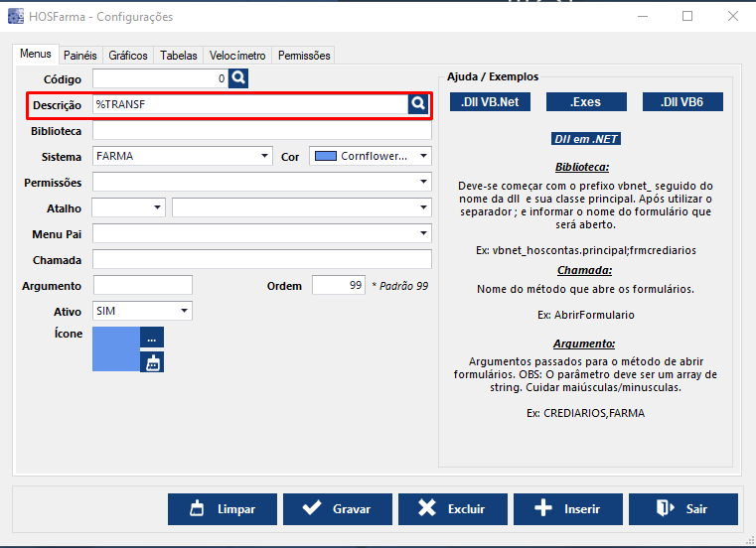Click the ellipsis browse button for Ícone

point(152,338)
